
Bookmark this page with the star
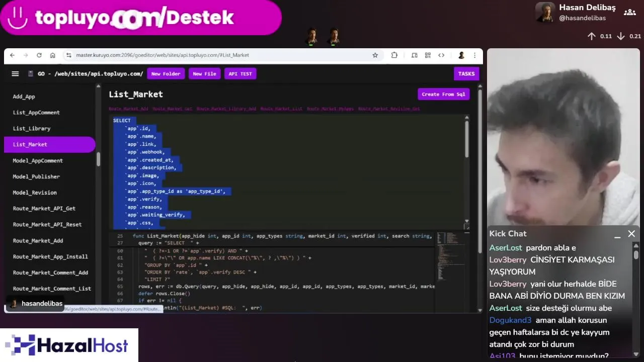[375, 55]
